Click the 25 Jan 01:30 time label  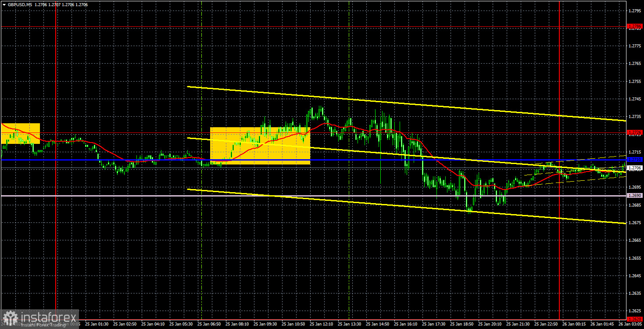tap(97, 324)
